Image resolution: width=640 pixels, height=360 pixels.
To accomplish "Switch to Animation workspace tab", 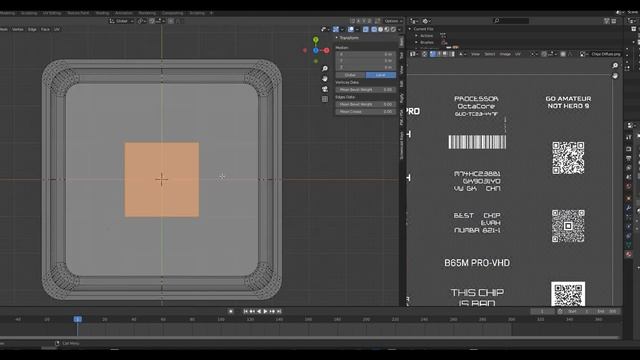I will click(124, 13).
